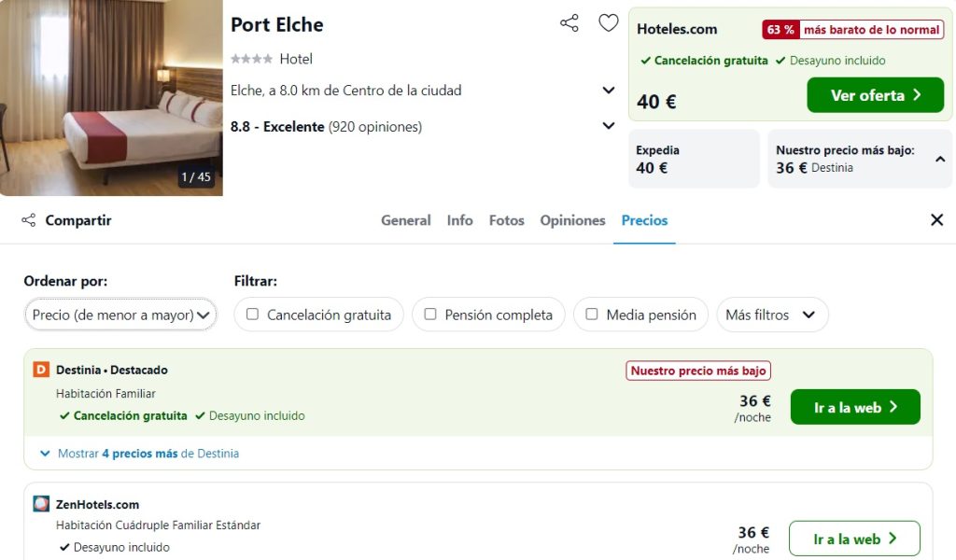This screenshot has width=956, height=560.
Task: Open the Fotos tab
Action: coord(506,220)
